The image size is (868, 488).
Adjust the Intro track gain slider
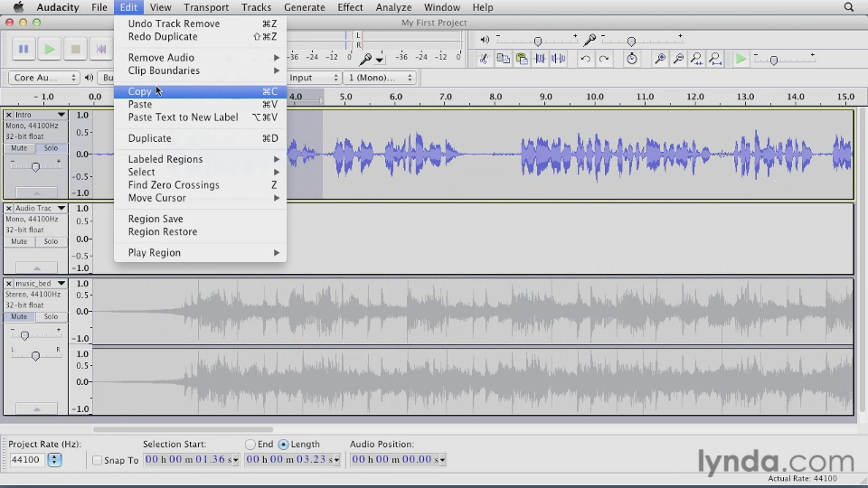(35, 166)
